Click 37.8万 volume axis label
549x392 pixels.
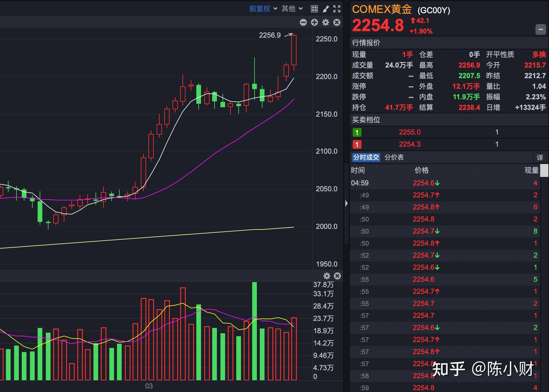point(324,285)
